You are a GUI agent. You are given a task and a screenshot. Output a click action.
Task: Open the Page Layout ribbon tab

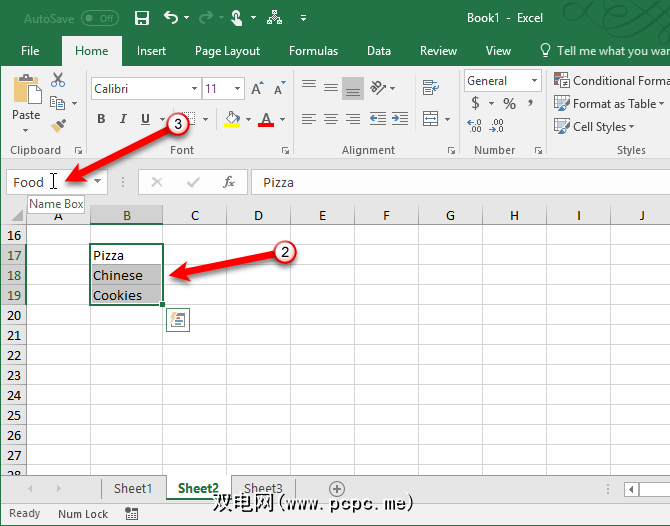227,51
